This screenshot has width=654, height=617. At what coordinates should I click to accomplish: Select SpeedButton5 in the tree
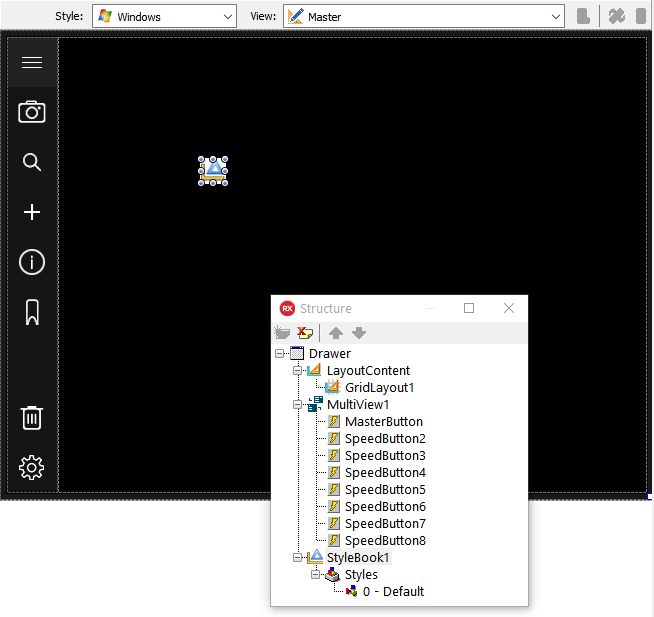tap(385, 490)
